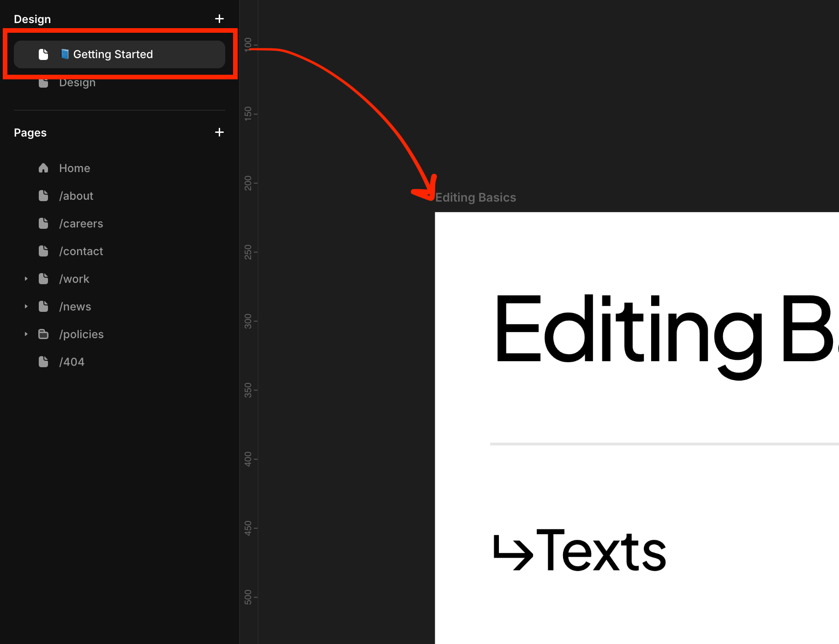Screen dimensions: 839x644
Task: Expand the /work page tree
Action: [26, 279]
